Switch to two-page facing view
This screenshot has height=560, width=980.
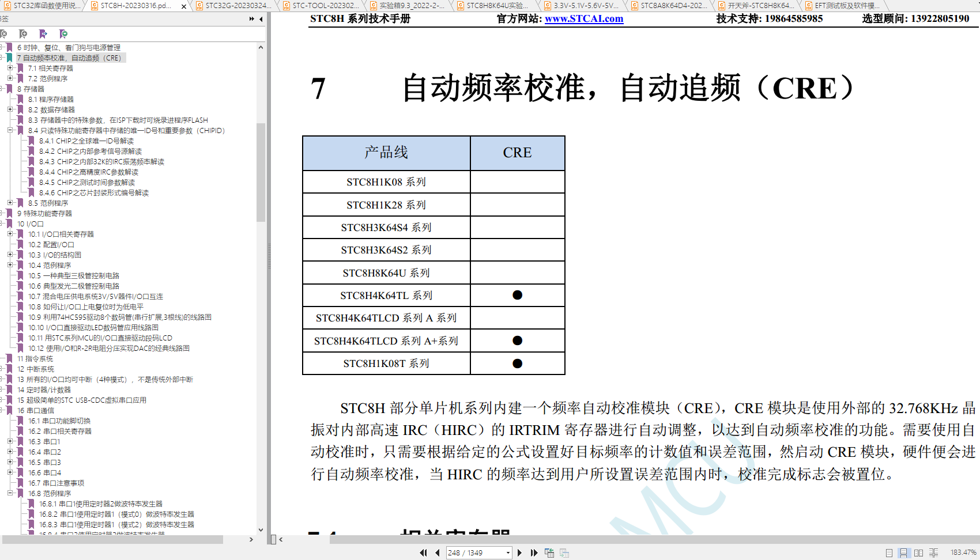coord(918,553)
